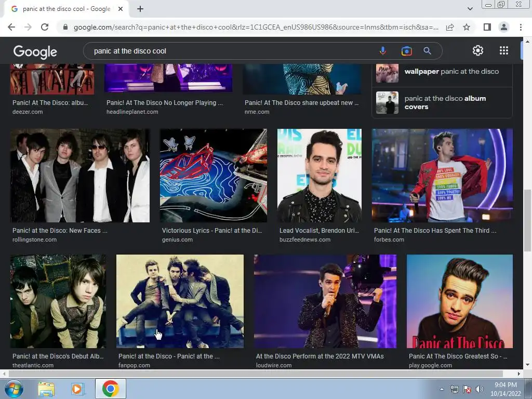Open the fanpop band group image

coord(180,301)
